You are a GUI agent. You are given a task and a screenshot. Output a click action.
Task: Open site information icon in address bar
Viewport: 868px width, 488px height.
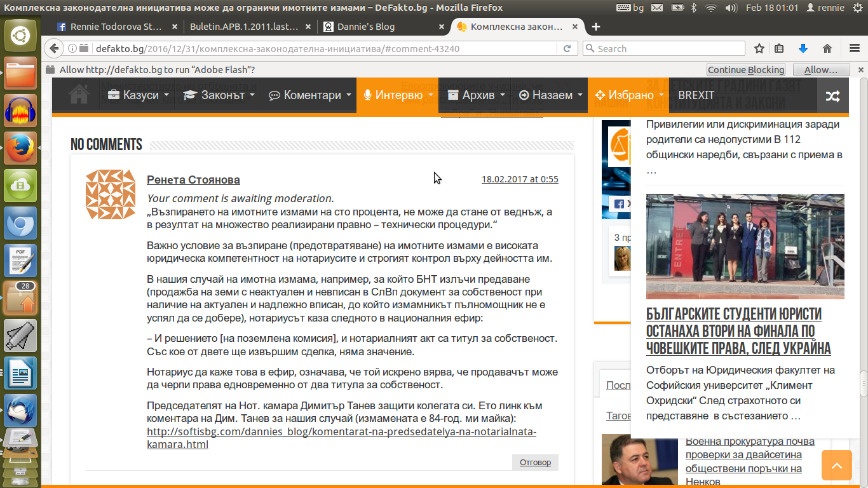point(72,49)
